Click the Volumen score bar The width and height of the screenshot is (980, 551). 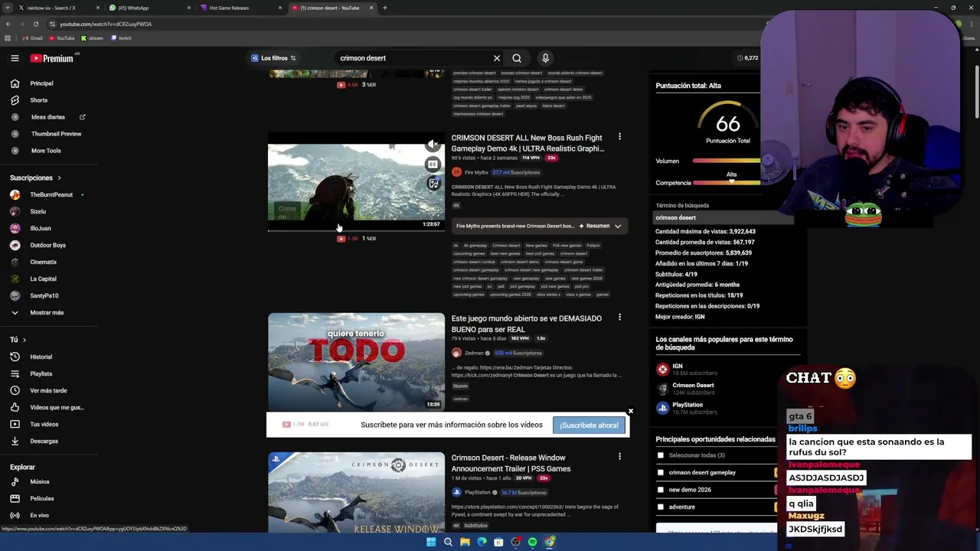[727, 161]
